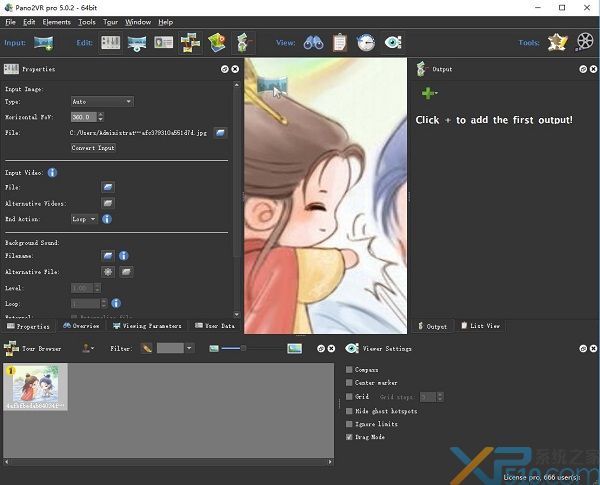The image size is (600, 485).
Task: Switch to the User Data tab
Action: click(215, 326)
